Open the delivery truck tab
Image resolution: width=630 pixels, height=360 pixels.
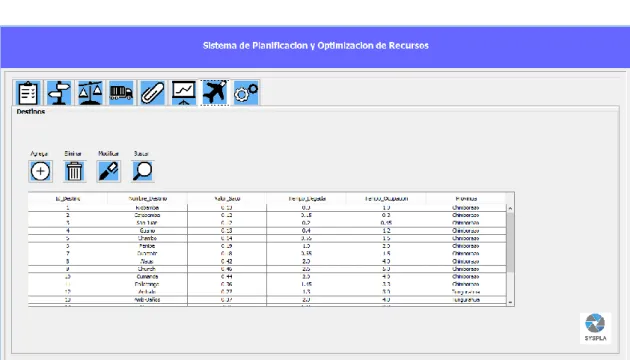(121, 93)
